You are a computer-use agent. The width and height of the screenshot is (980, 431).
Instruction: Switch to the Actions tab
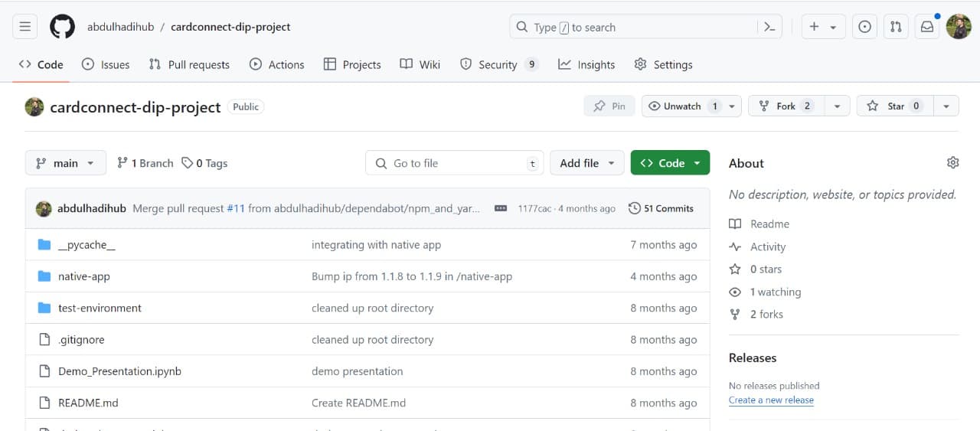pyautogui.click(x=276, y=64)
